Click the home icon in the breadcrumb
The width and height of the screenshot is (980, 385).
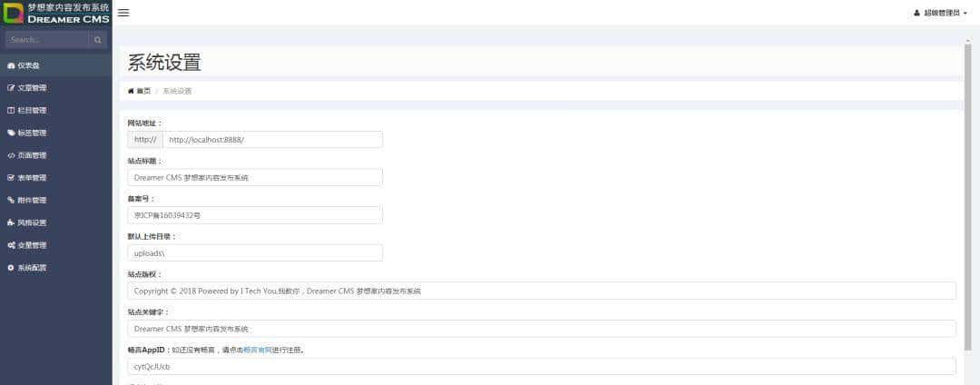[x=131, y=91]
